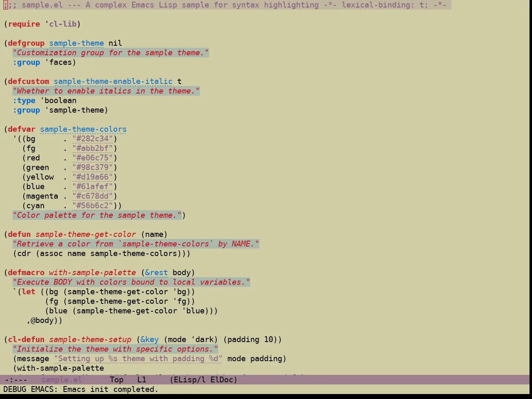Click the 'lexical-binding: t;' file variable text

[385, 5]
